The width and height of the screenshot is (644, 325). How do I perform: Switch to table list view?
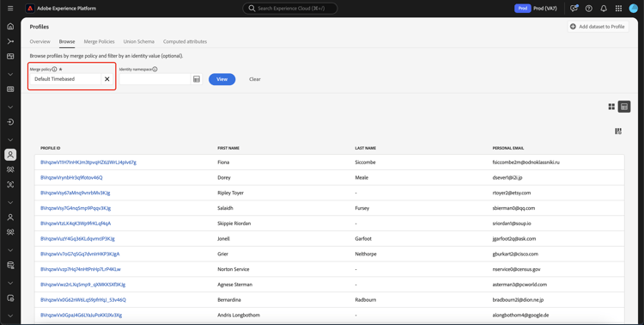pyautogui.click(x=624, y=107)
